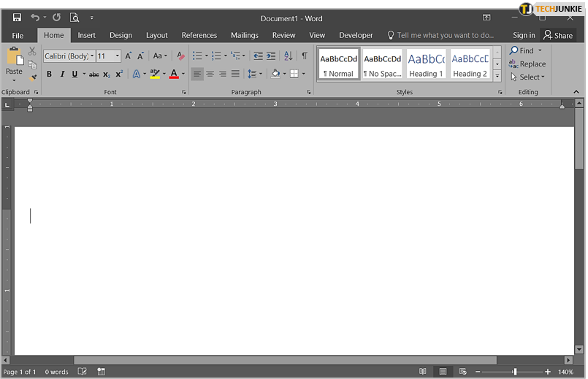Click the Format Painter brush icon
Image resolution: width=588 pixels, height=379 pixels.
[x=33, y=77]
